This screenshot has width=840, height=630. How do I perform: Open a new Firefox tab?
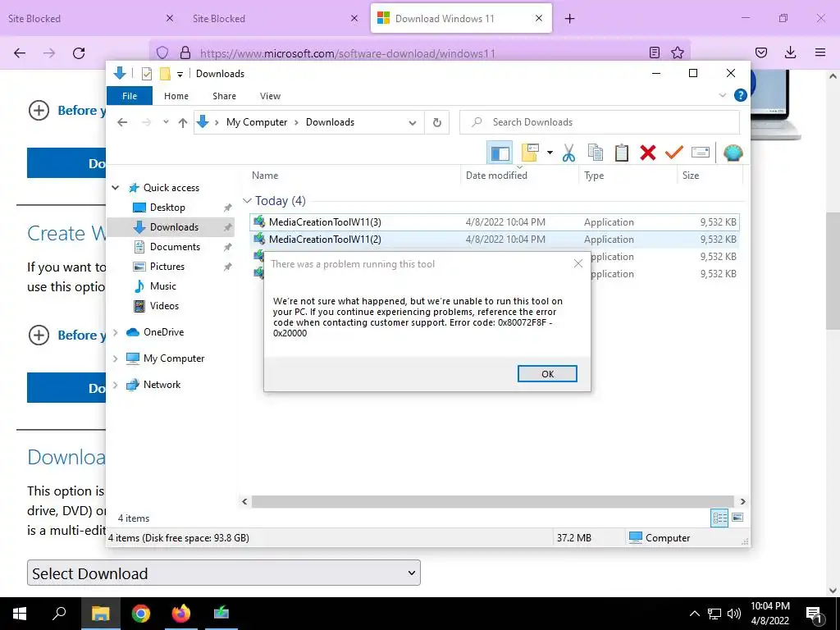570,19
